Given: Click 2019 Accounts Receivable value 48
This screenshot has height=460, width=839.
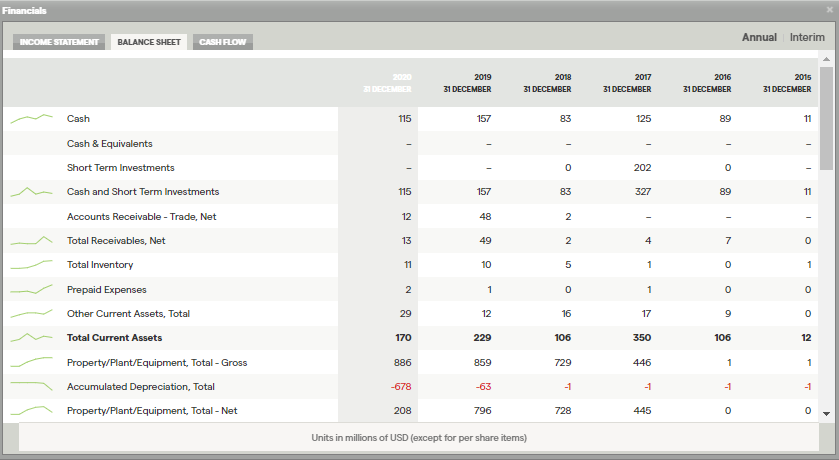Looking at the screenshot, I should [485, 217].
